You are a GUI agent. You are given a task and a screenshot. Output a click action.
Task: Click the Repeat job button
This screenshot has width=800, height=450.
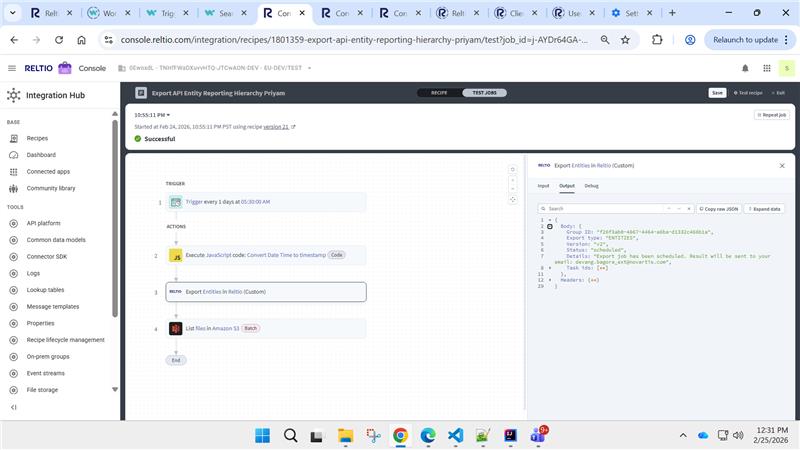[x=772, y=115]
